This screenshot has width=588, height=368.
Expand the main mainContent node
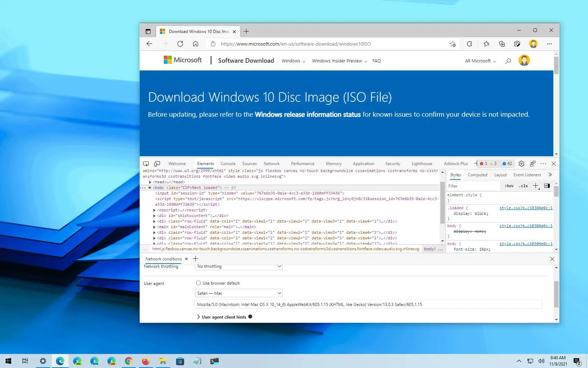click(x=154, y=227)
